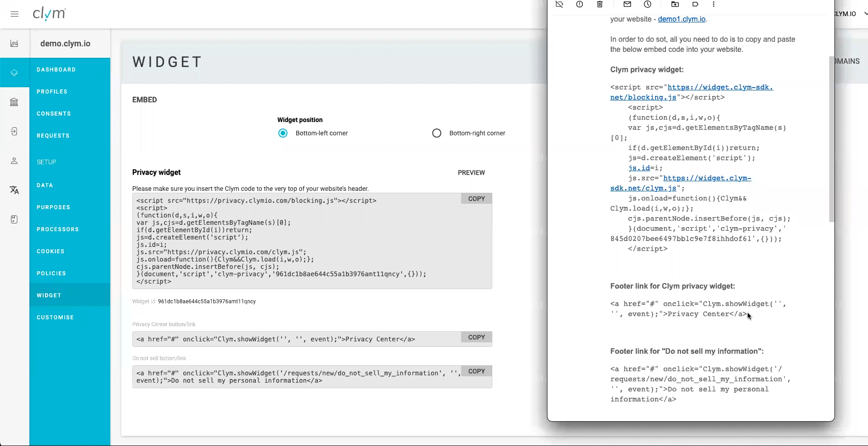Screen dimensions: 868x446
Task: Click the widget.clym-sdk.net/clym.js link
Action: 681,183
